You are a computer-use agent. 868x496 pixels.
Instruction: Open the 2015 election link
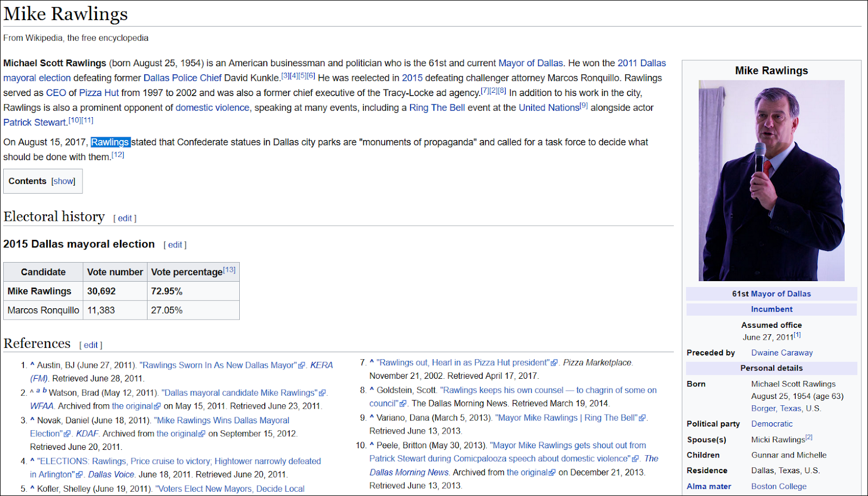(412, 78)
